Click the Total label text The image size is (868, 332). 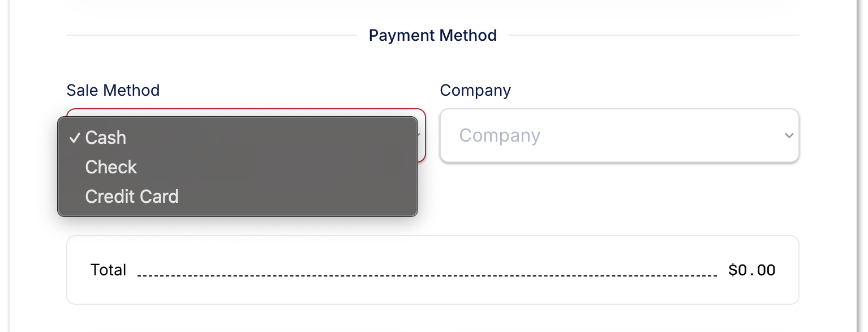click(109, 270)
